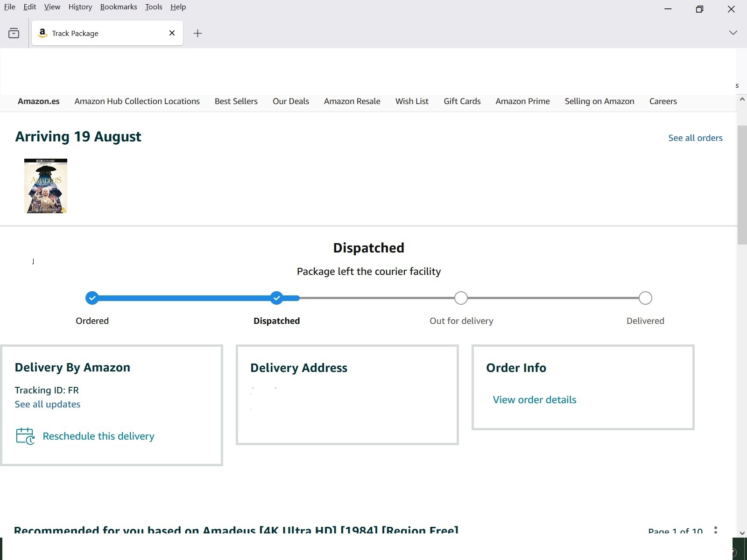This screenshot has height=560, width=747.
Task: Click the Ordered step checkmark
Action: 92,298
